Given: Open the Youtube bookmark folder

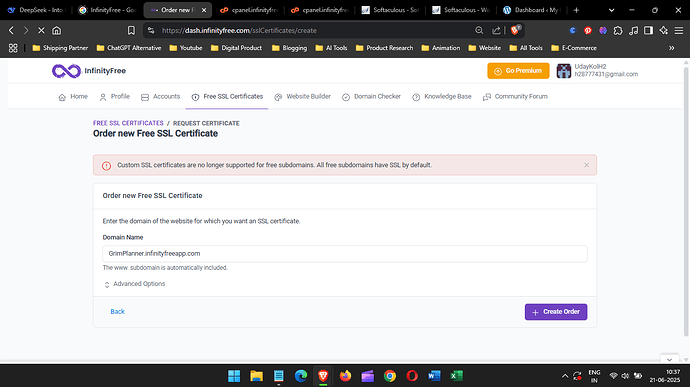Looking at the screenshot, I should click(186, 48).
